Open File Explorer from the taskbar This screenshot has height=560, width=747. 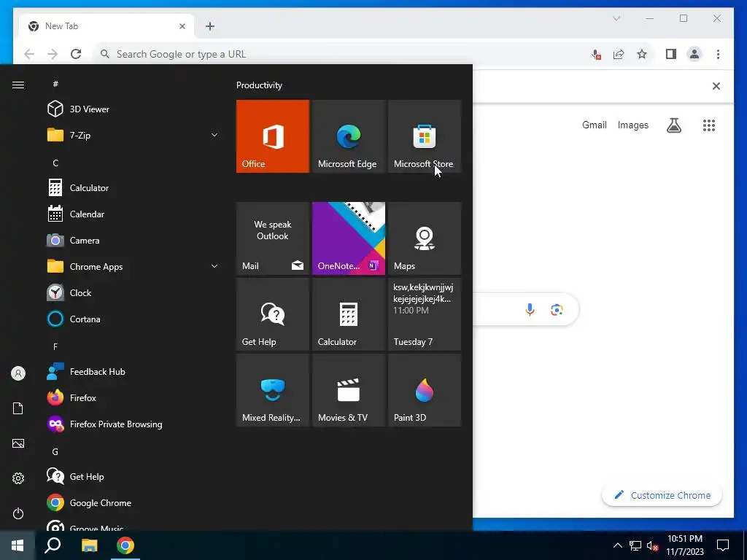click(89, 545)
